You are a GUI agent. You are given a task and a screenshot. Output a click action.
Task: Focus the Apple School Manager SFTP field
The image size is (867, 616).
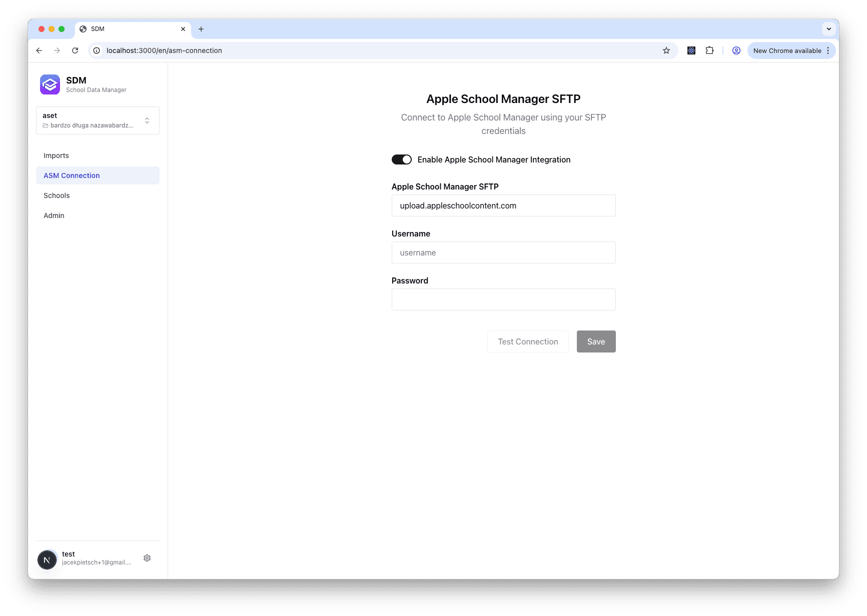[503, 205]
